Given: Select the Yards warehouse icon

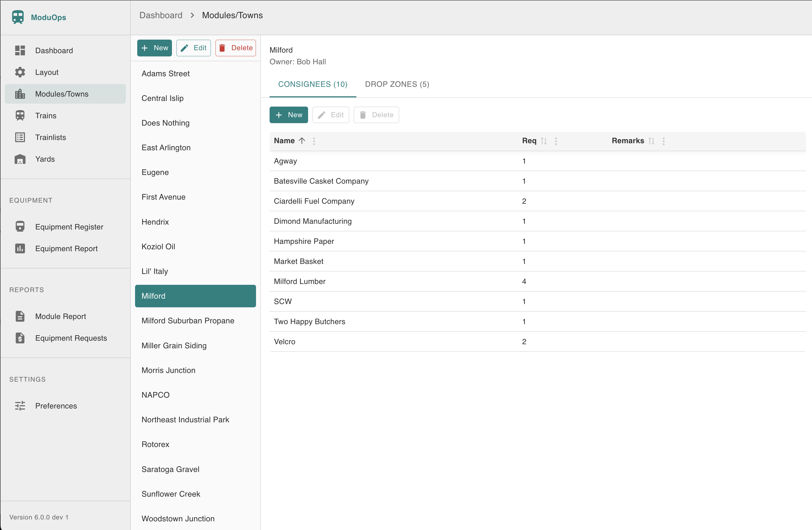Looking at the screenshot, I should (x=20, y=159).
